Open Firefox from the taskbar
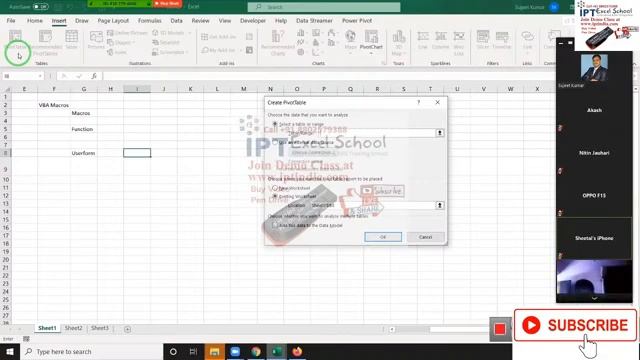640x360 pixels. point(297,351)
